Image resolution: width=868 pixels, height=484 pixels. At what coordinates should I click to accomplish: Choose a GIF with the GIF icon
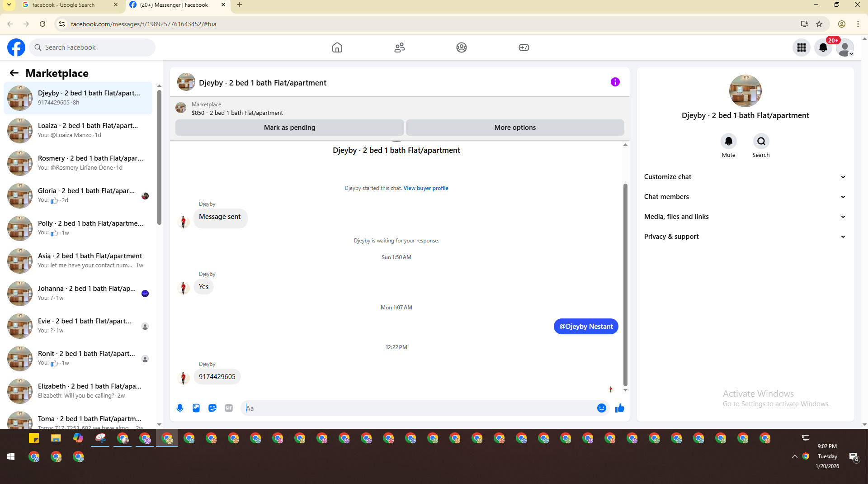coord(229,408)
